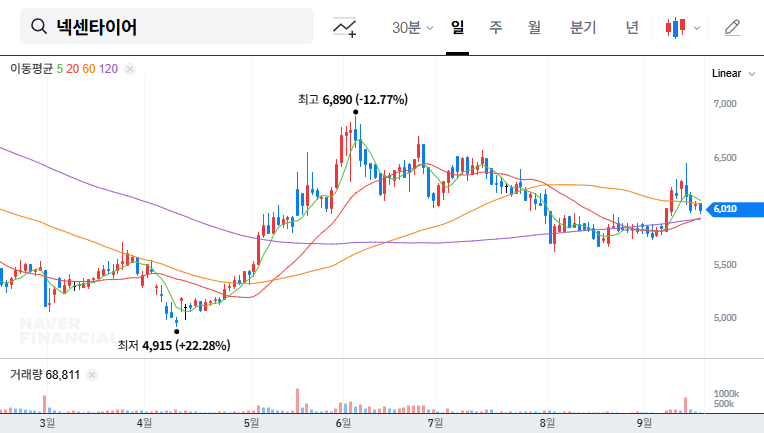
Task: Click the 500k volume axis label
Action: pyautogui.click(x=724, y=404)
